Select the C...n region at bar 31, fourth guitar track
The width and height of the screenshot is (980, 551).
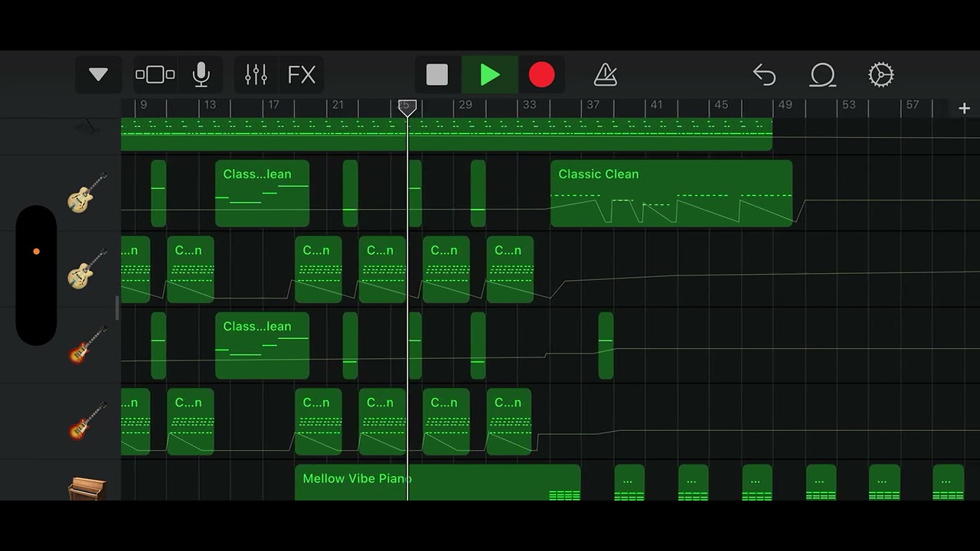click(x=509, y=422)
